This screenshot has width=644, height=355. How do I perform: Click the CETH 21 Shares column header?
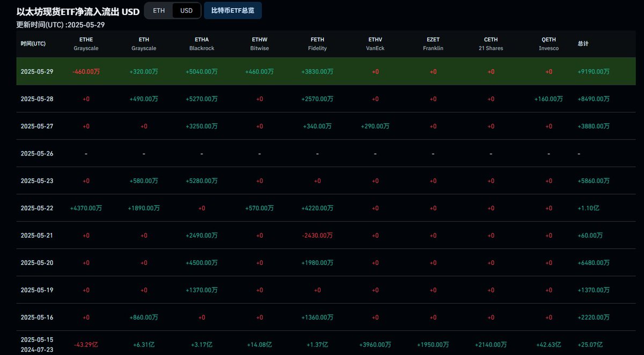pyautogui.click(x=491, y=44)
